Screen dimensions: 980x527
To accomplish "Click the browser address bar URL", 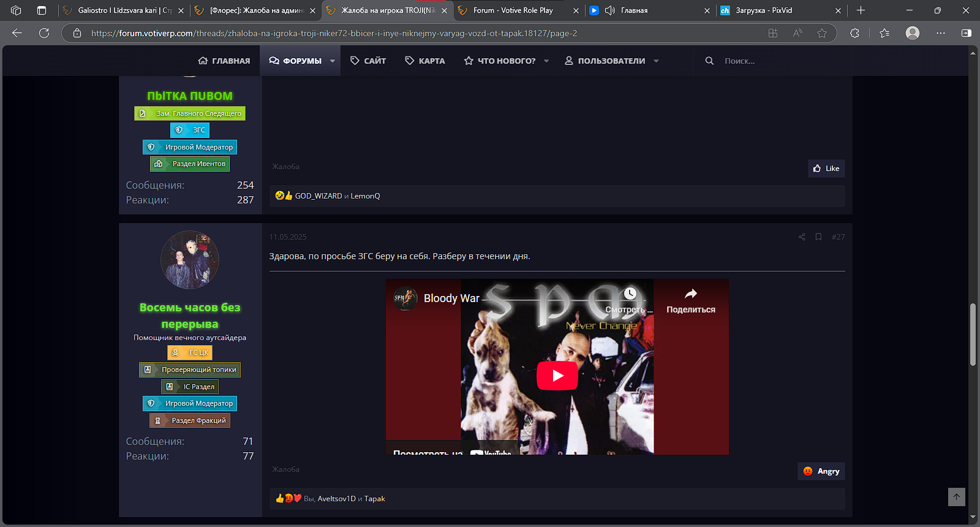I will [x=334, y=33].
